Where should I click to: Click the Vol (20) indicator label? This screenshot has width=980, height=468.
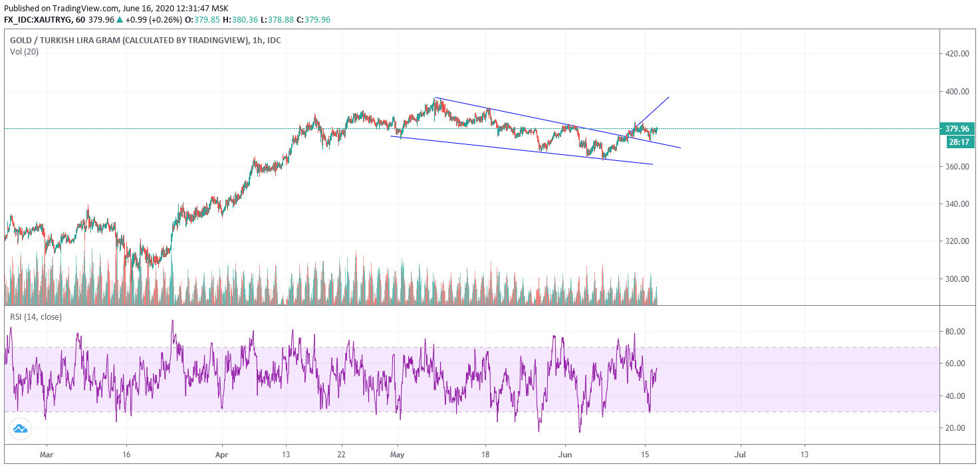(x=24, y=51)
